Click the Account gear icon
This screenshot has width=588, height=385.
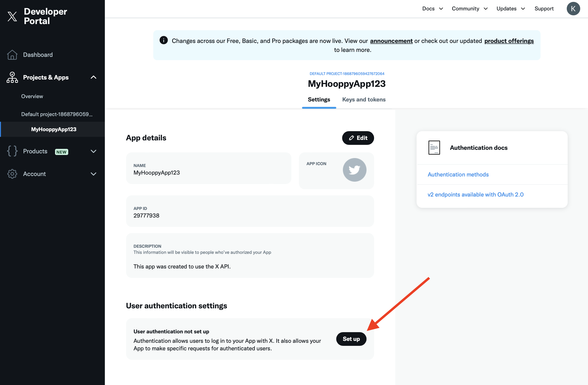click(12, 174)
